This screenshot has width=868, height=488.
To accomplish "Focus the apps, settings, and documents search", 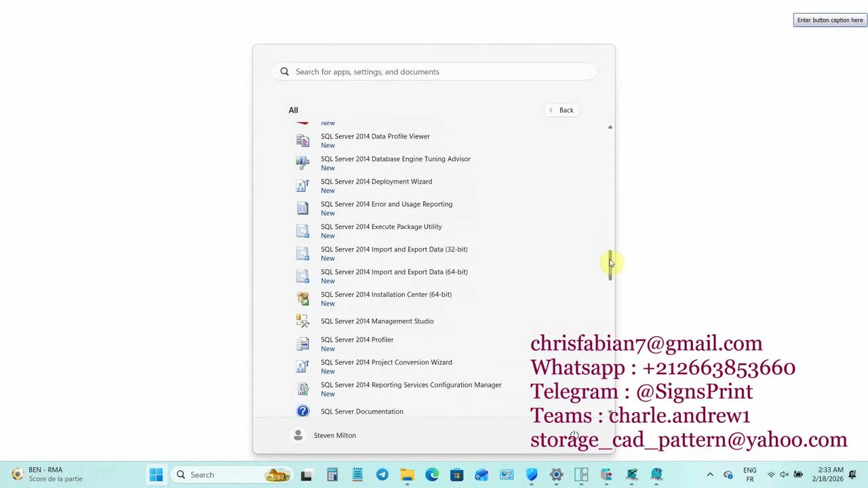I will pyautogui.click(x=434, y=72).
